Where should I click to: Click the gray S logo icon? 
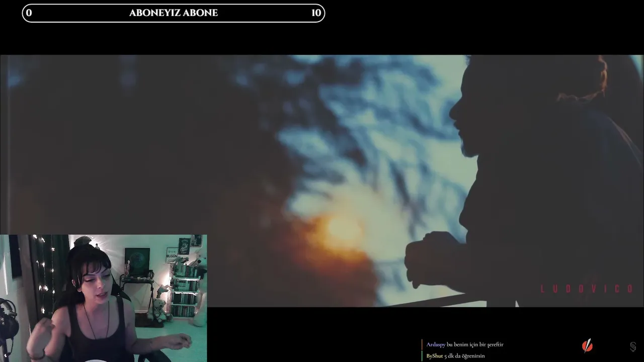click(633, 346)
